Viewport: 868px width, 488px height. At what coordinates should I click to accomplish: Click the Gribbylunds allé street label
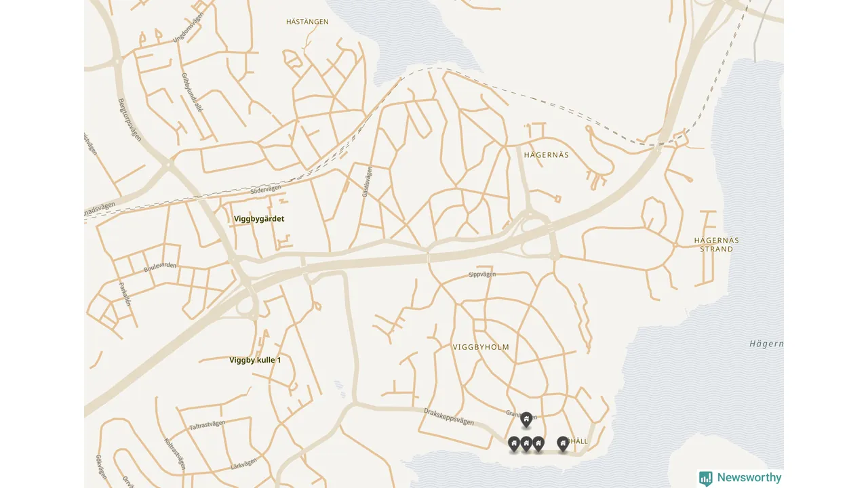click(193, 93)
